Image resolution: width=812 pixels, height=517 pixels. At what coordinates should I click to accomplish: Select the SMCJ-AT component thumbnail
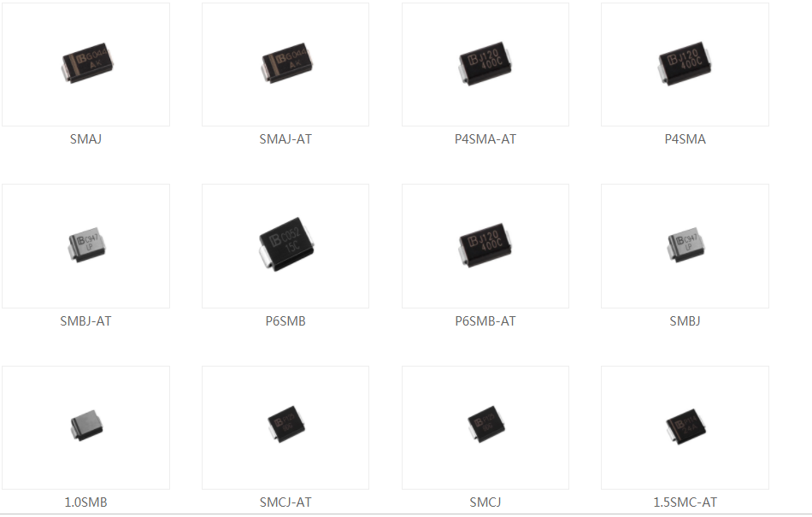coord(285,427)
